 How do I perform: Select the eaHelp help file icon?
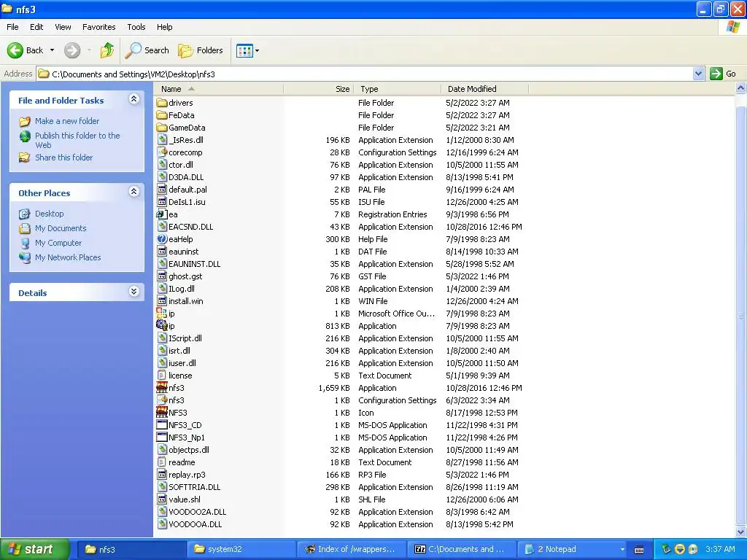162,238
